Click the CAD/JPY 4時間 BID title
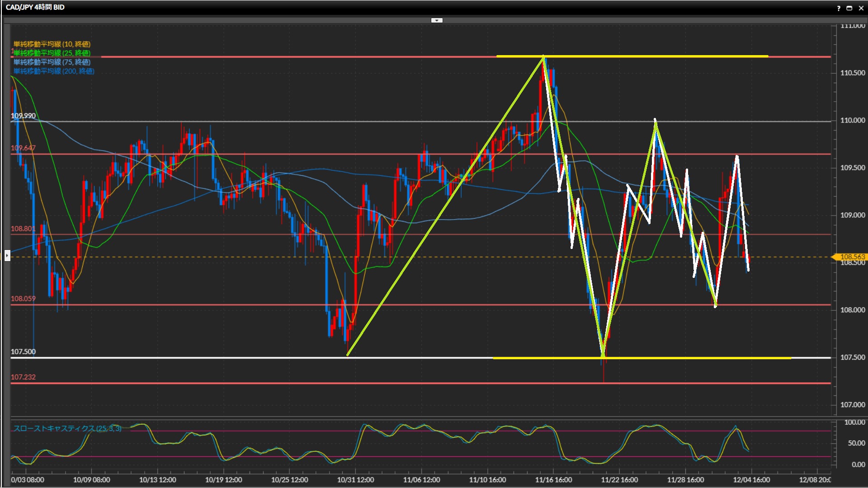The image size is (868, 488). click(35, 7)
